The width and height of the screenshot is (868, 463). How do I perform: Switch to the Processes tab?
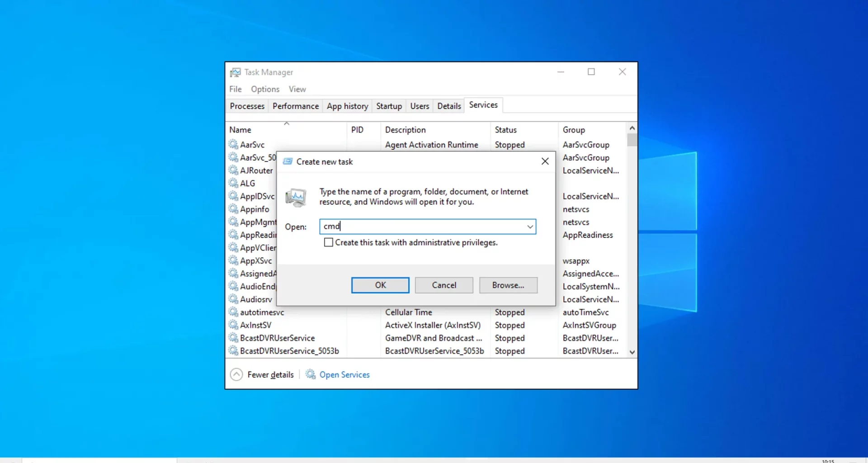point(247,106)
